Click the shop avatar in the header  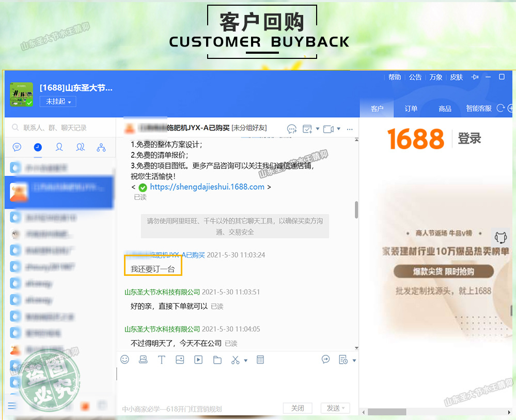[x=21, y=94]
